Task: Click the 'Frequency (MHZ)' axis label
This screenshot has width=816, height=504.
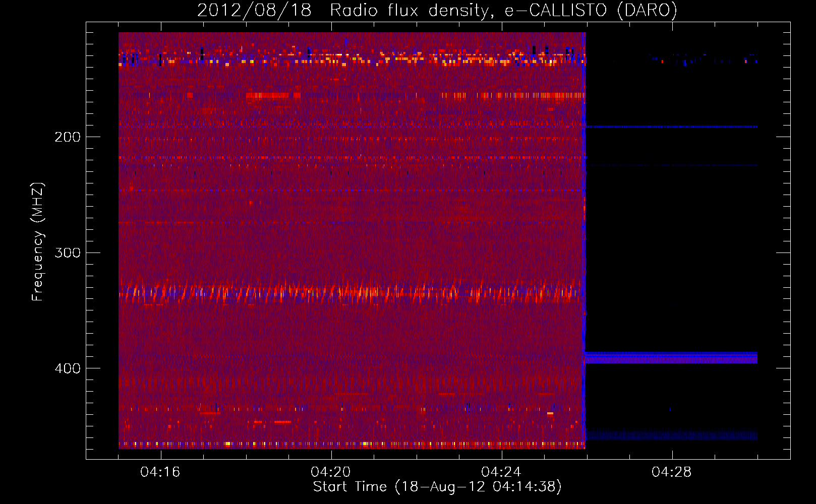Action: tap(38, 242)
